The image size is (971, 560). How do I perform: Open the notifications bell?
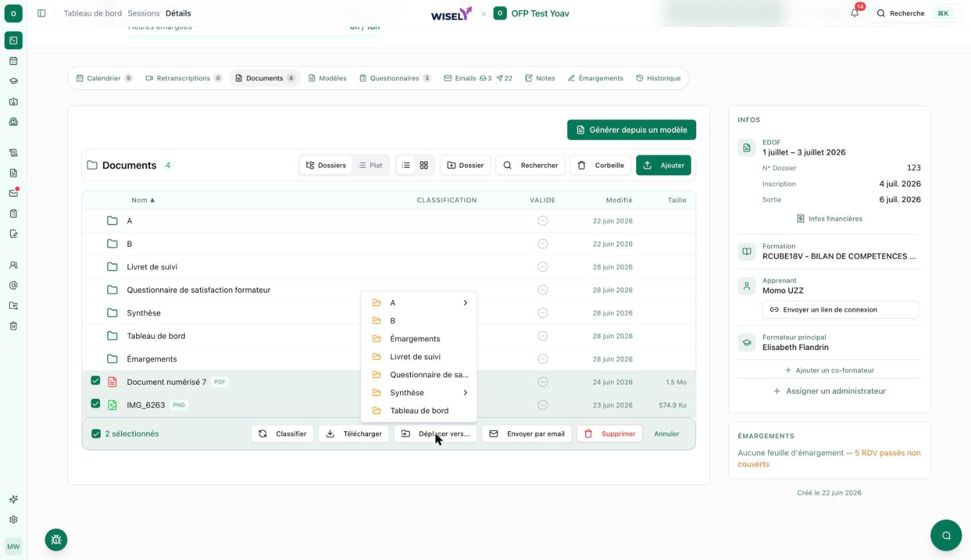(x=854, y=13)
